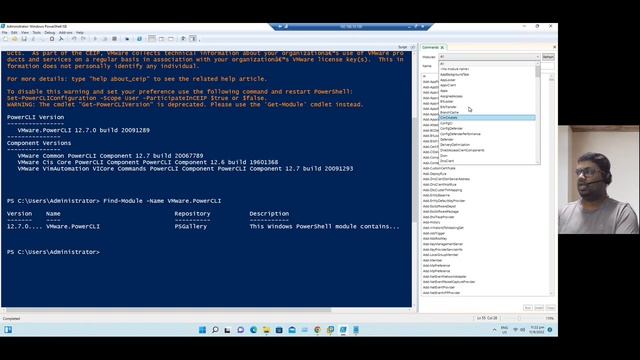Click the Insert button in Commands pane
640x360 pixels.
(539, 308)
